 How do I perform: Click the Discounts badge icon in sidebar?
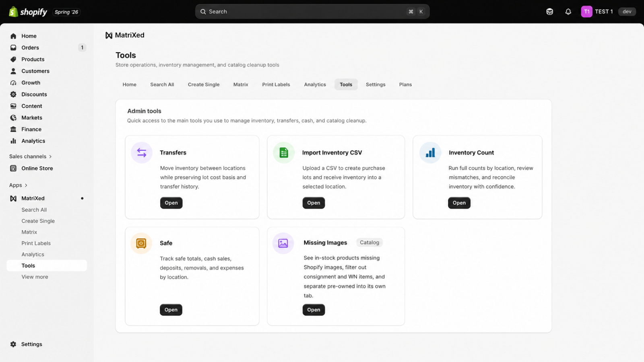(x=13, y=94)
